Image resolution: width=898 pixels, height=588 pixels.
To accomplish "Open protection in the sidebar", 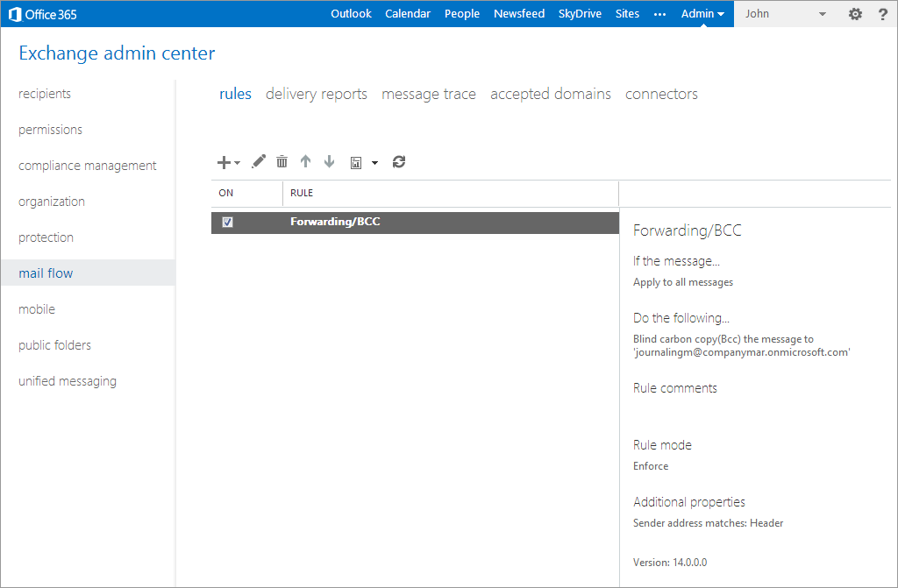I will pos(46,237).
